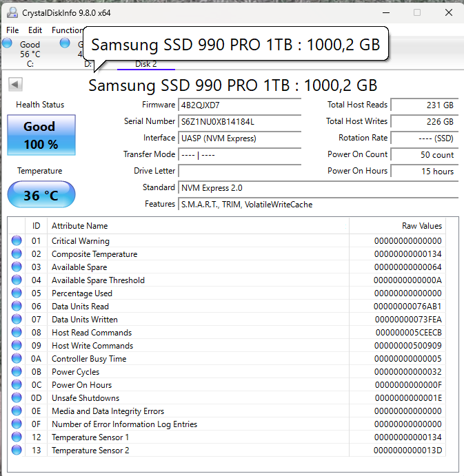This screenshot has width=464, height=476.
Task: Click the Health Status label
Action: point(40,105)
